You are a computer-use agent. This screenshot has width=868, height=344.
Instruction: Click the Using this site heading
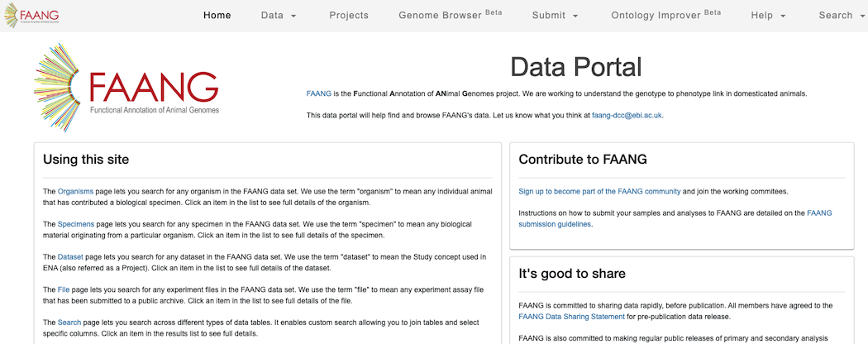click(x=86, y=160)
